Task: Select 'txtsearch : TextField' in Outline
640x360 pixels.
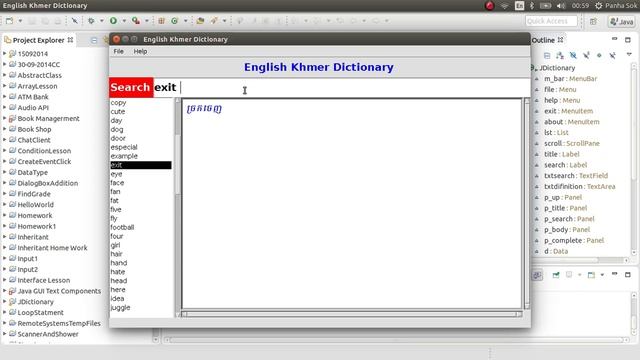Action: (x=576, y=176)
